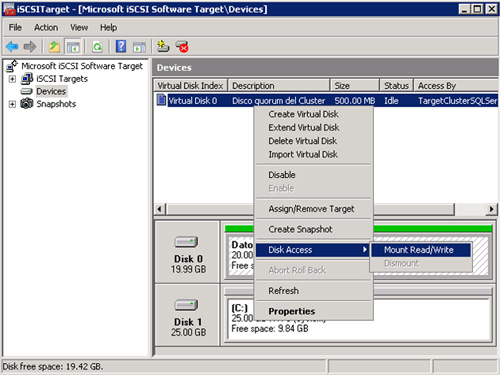Open Disk Access submenu arrow
The image size is (500, 375).
tap(365, 249)
